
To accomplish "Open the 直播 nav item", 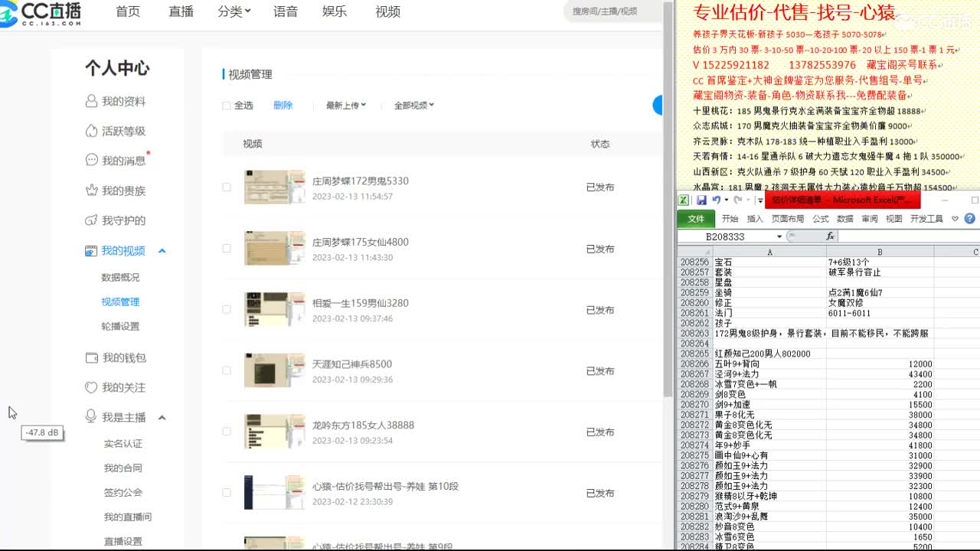I will point(181,11).
